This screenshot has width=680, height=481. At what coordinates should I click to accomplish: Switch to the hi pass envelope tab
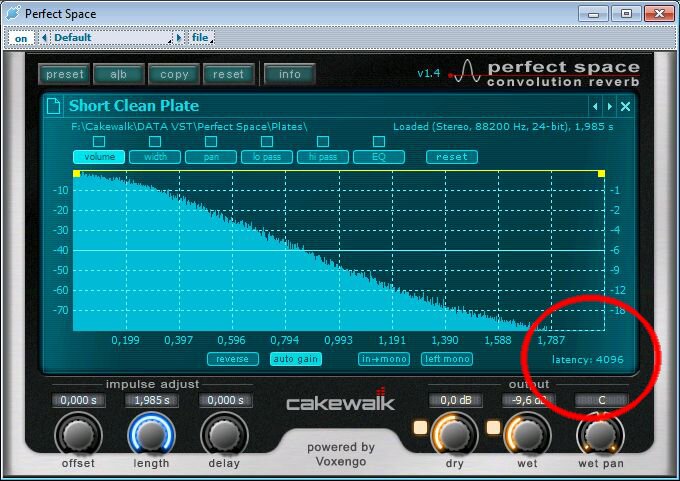click(x=323, y=157)
